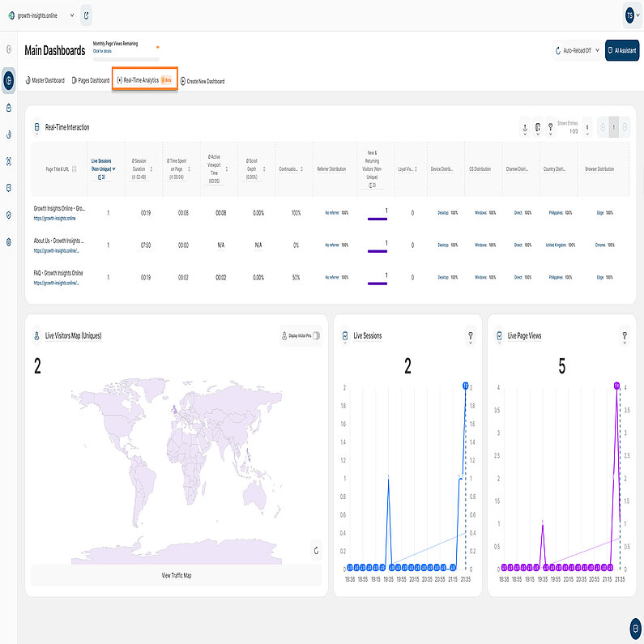This screenshot has height=644, width=644.
Task: Open the Real-Time Interaction widget icon menu
Action: pyautogui.click(x=36, y=128)
